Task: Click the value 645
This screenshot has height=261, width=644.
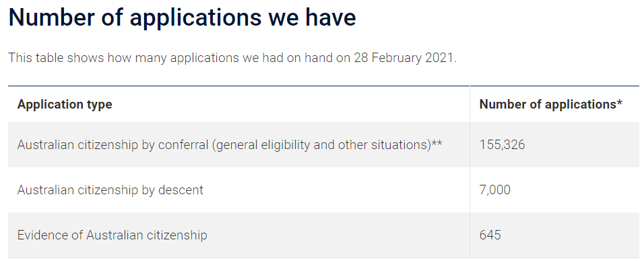Action: [490, 235]
